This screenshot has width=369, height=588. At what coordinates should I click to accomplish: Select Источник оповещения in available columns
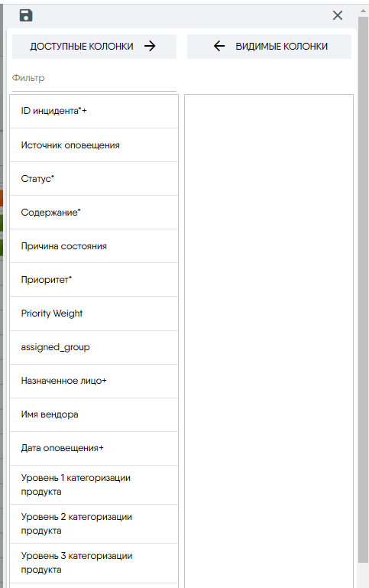pyautogui.click(x=94, y=145)
